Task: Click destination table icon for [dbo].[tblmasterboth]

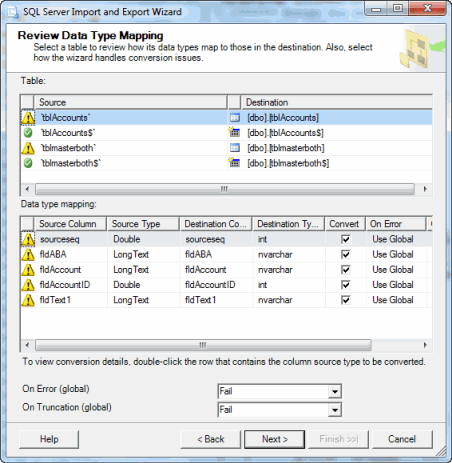Action: point(235,148)
